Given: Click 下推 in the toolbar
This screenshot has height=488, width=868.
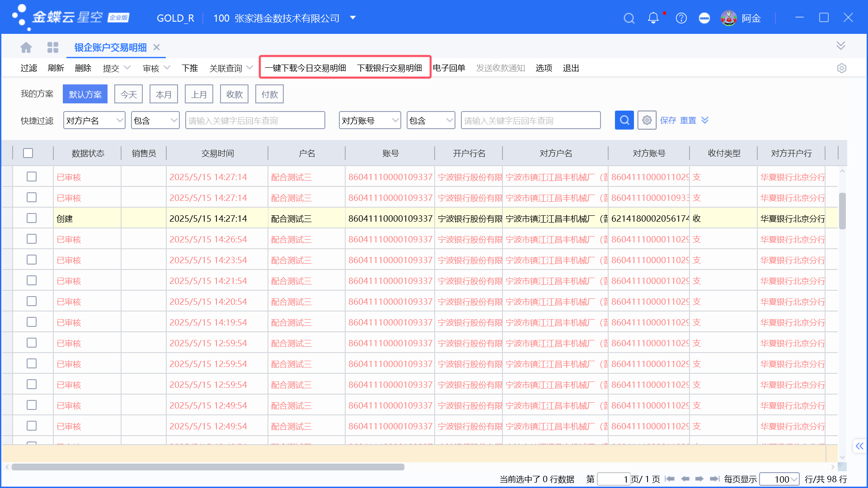Looking at the screenshot, I should (190, 68).
